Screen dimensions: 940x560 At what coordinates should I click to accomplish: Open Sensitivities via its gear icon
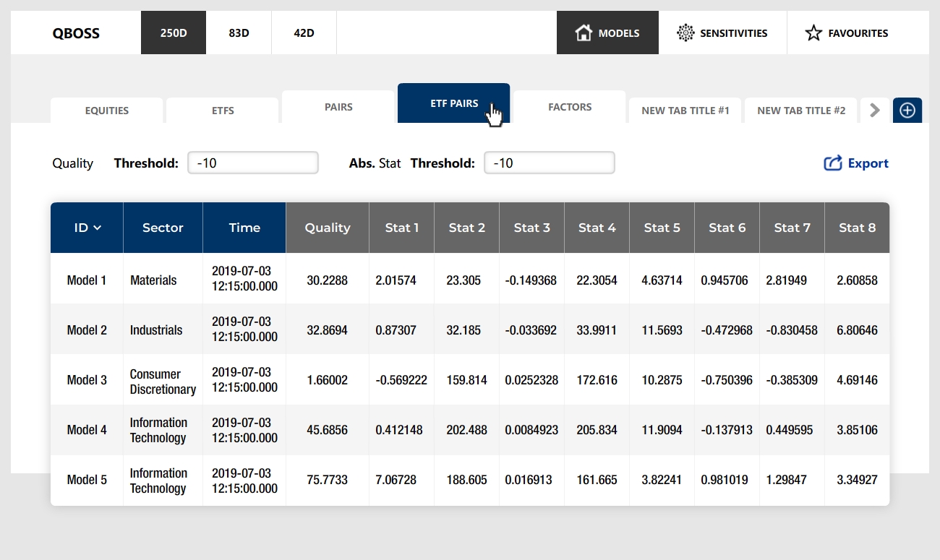685,33
